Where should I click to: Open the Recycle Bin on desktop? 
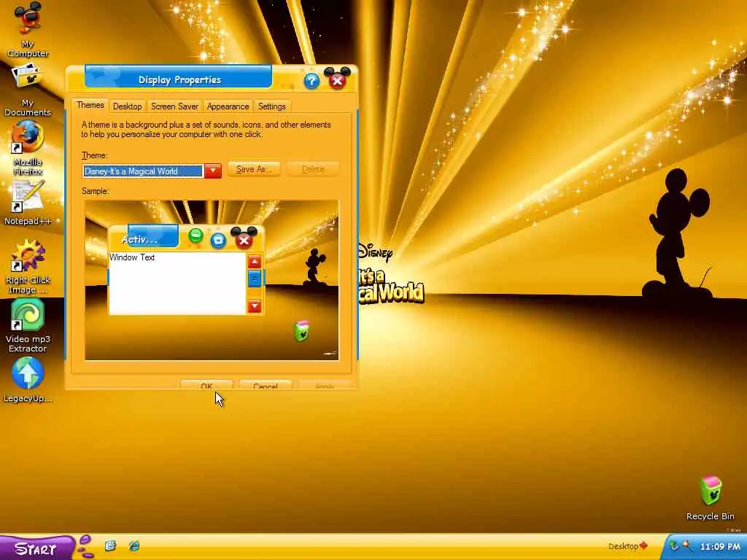click(711, 498)
